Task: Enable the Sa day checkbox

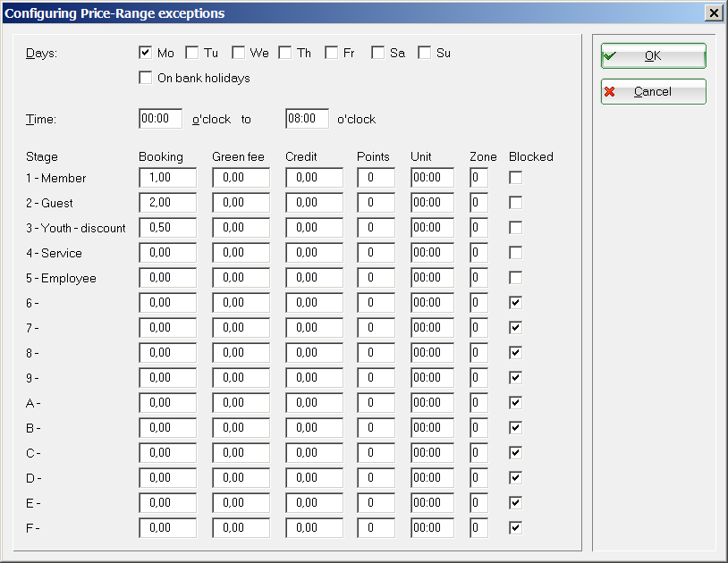Action: point(378,53)
